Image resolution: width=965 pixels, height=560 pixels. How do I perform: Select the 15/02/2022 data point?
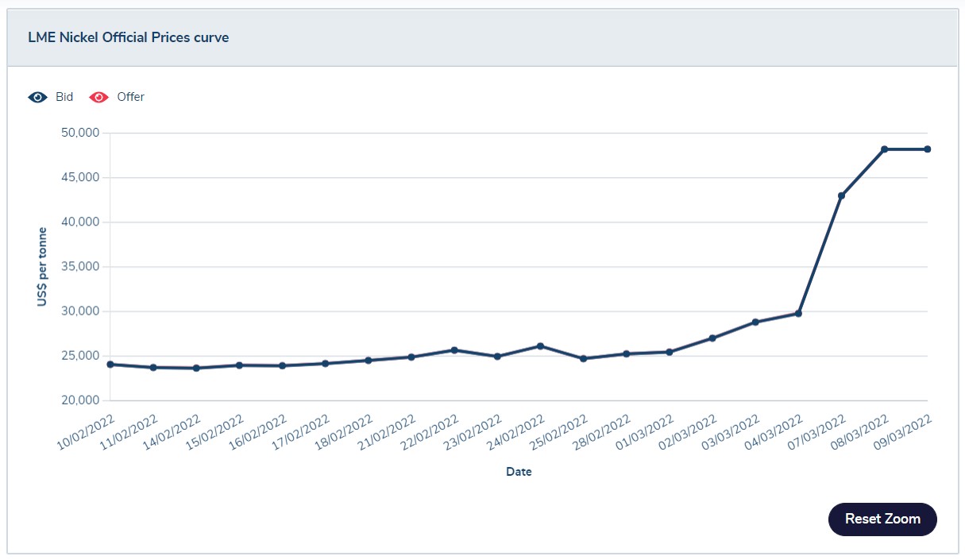click(x=239, y=365)
